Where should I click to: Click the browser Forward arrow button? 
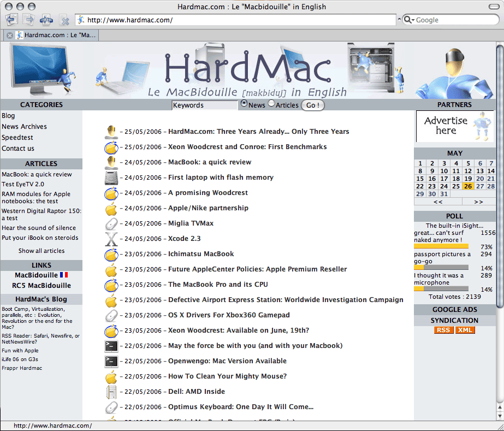click(28, 20)
